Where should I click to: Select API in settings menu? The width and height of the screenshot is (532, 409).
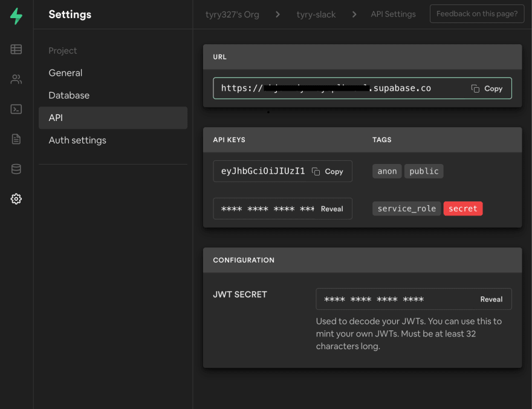pos(113,118)
